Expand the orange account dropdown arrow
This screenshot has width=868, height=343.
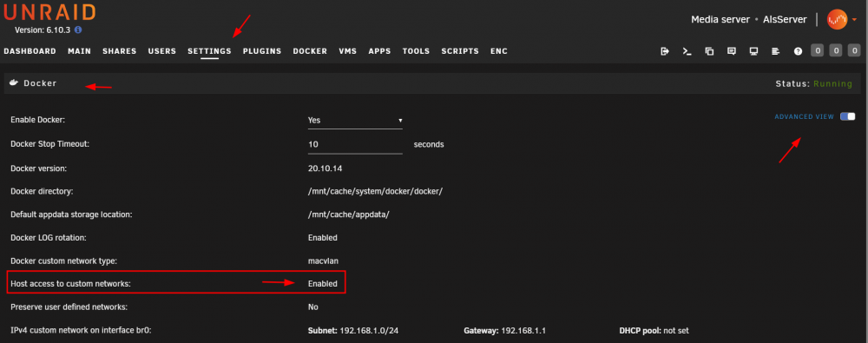854,20
